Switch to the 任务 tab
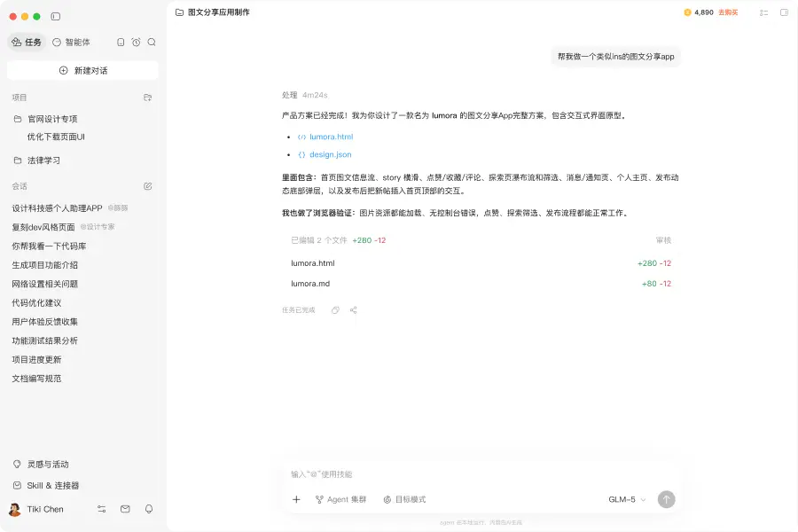 [x=27, y=43]
